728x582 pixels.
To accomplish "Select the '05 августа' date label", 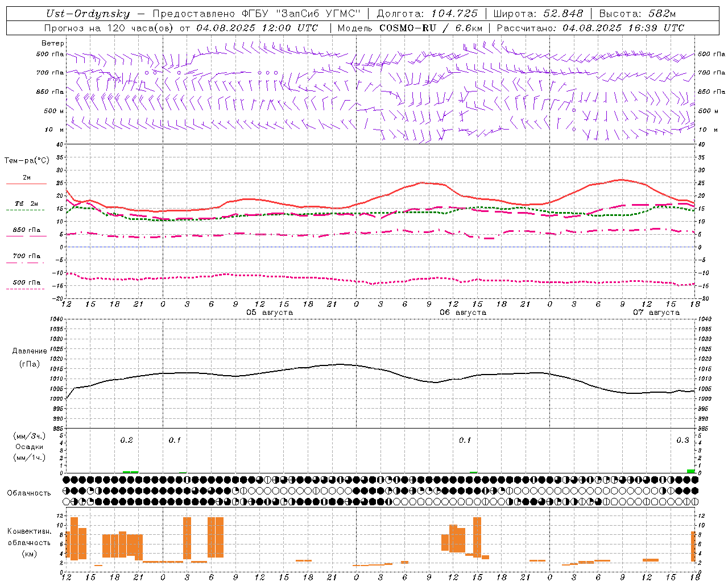I will click(x=270, y=313).
